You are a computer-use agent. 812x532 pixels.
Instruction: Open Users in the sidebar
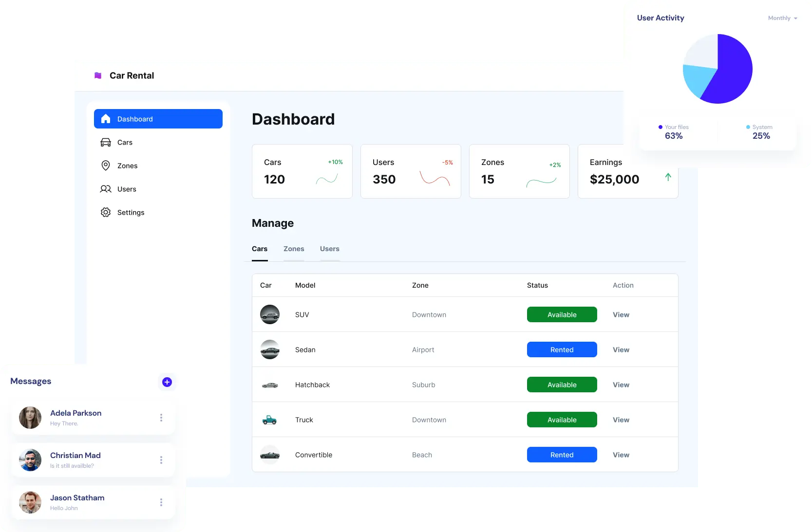(x=158, y=189)
